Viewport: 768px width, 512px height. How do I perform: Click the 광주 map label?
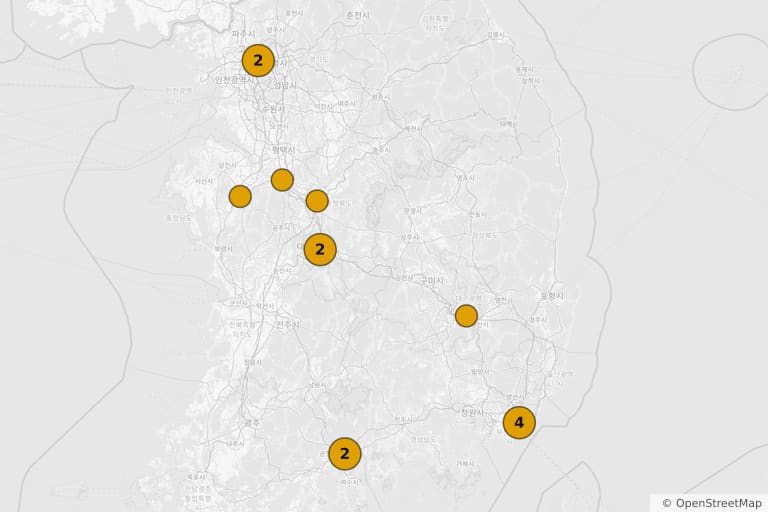pyautogui.click(x=252, y=422)
